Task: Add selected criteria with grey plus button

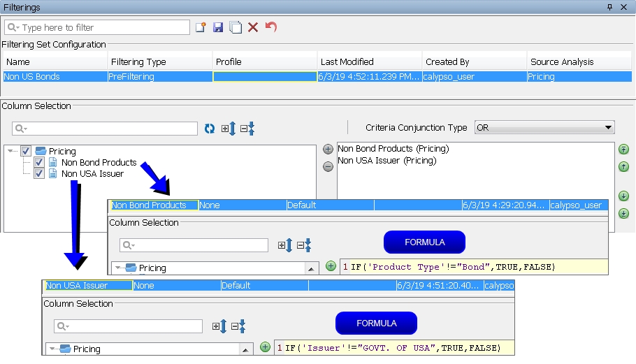Action: (328, 150)
